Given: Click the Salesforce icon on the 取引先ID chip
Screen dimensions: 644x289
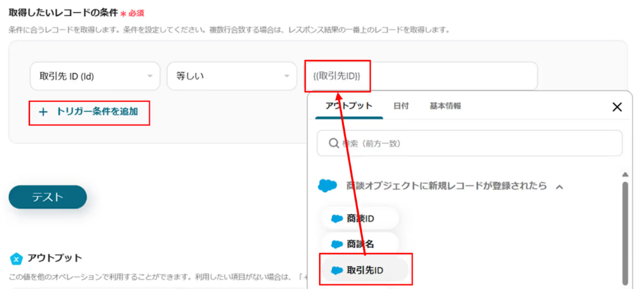Looking at the screenshot, I should [x=336, y=270].
